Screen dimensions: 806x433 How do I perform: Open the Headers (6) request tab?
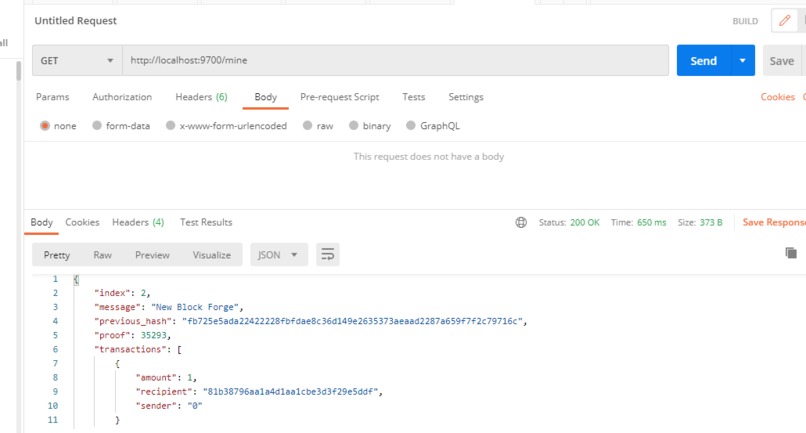click(x=201, y=97)
